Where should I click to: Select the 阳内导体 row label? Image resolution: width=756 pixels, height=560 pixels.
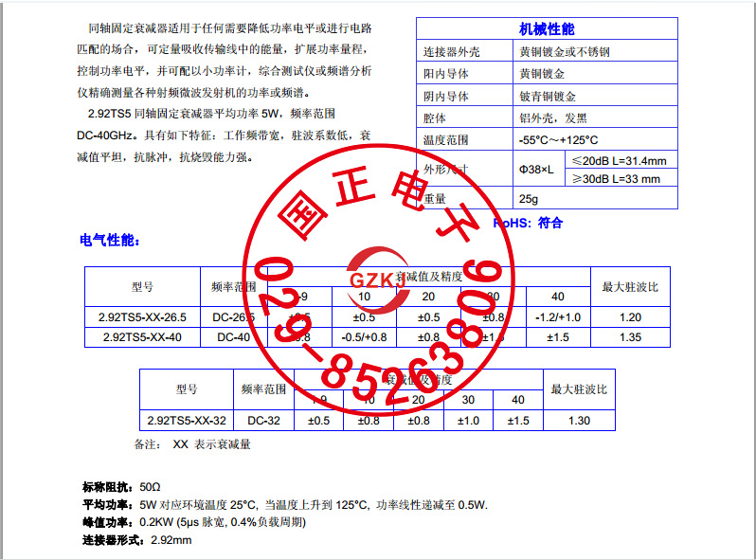tap(446, 74)
